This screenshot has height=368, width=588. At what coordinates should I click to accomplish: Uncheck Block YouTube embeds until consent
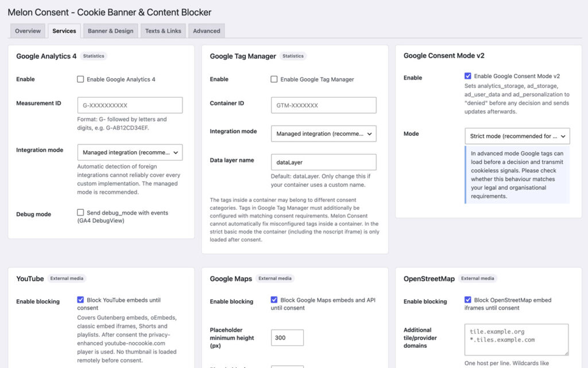pos(80,300)
